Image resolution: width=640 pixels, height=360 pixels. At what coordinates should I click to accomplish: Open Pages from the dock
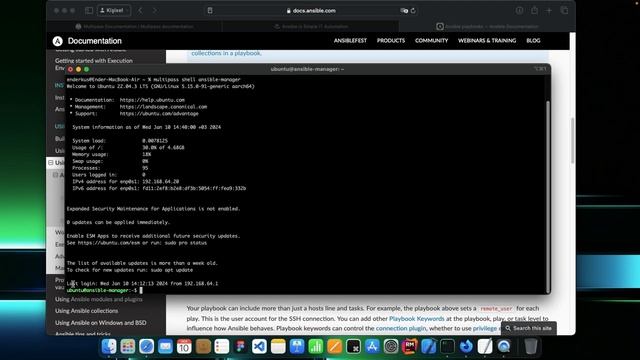click(x=334, y=347)
